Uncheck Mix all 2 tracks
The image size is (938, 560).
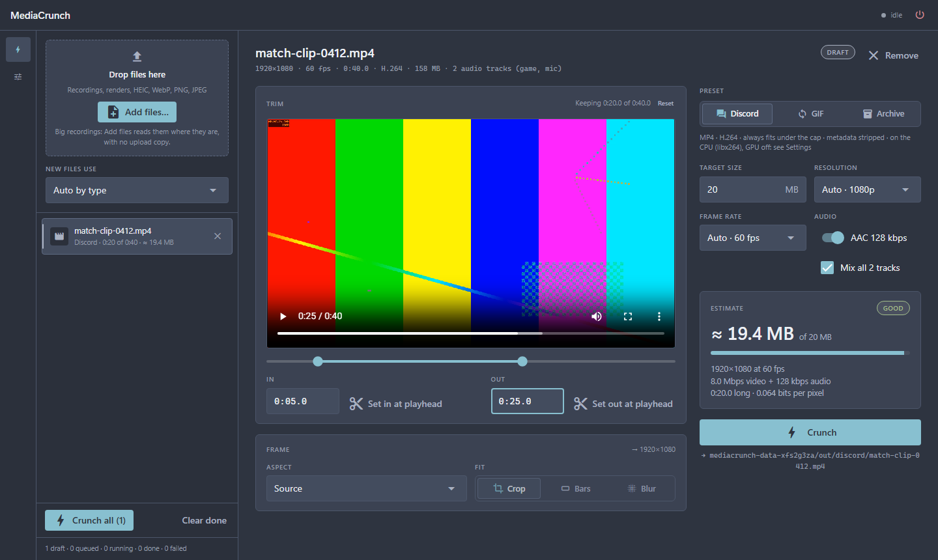click(x=827, y=268)
